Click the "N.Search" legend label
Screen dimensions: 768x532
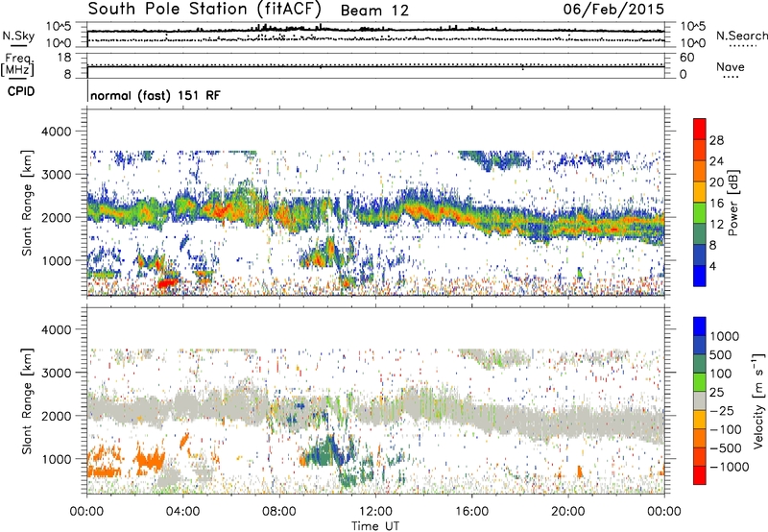[x=742, y=36]
